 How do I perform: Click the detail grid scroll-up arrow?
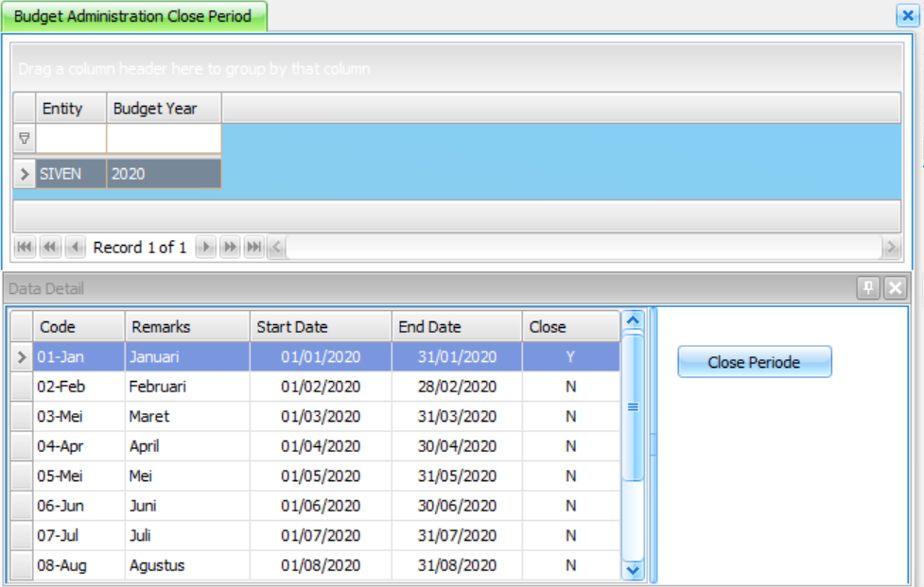[633, 320]
